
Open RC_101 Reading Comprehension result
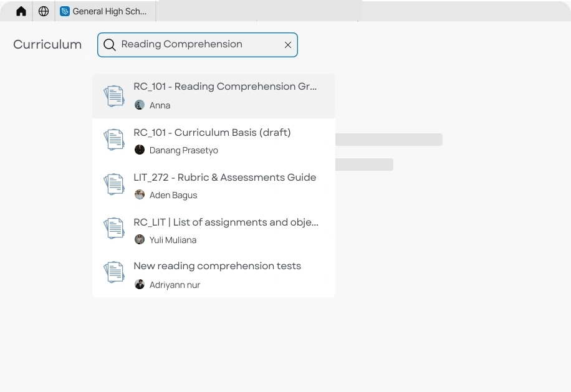coord(225,87)
